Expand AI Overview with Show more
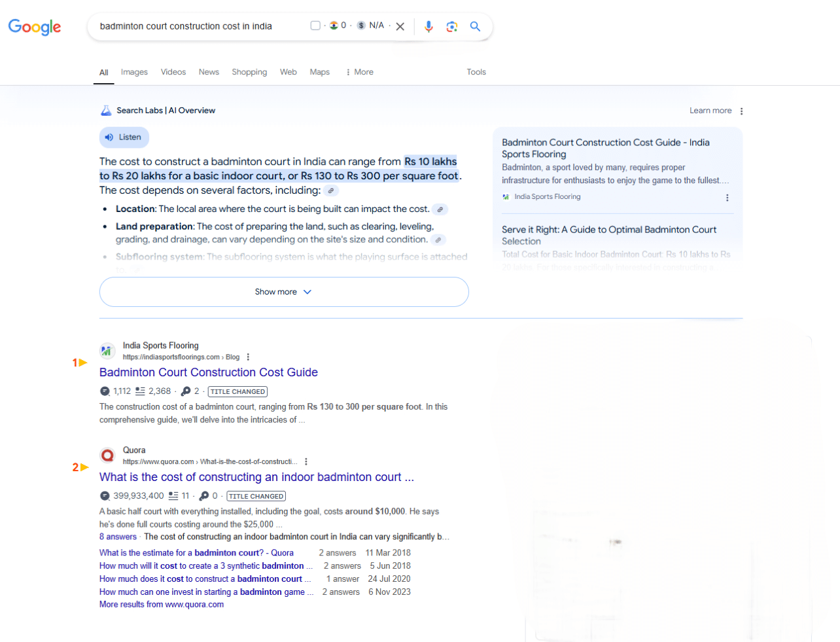This screenshot has width=840, height=642. 284,292
